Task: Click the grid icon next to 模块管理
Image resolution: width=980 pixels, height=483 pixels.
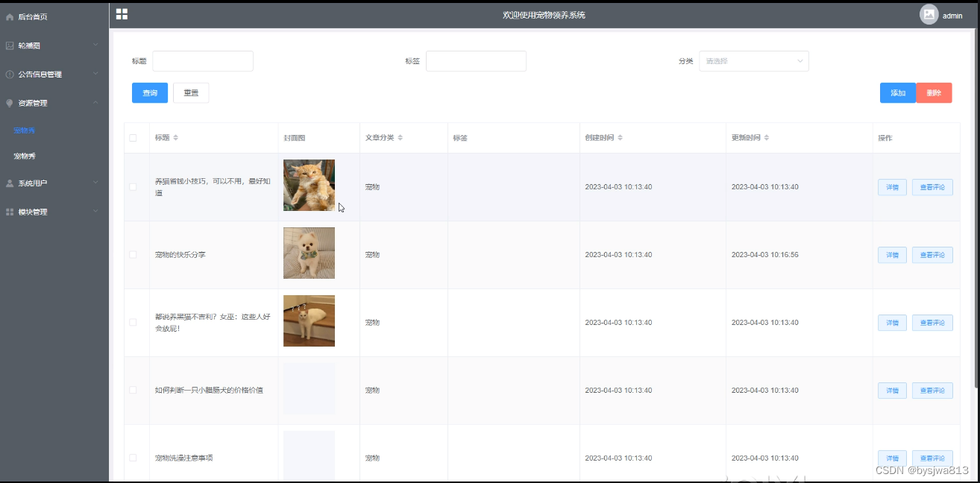Action: (10, 212)
